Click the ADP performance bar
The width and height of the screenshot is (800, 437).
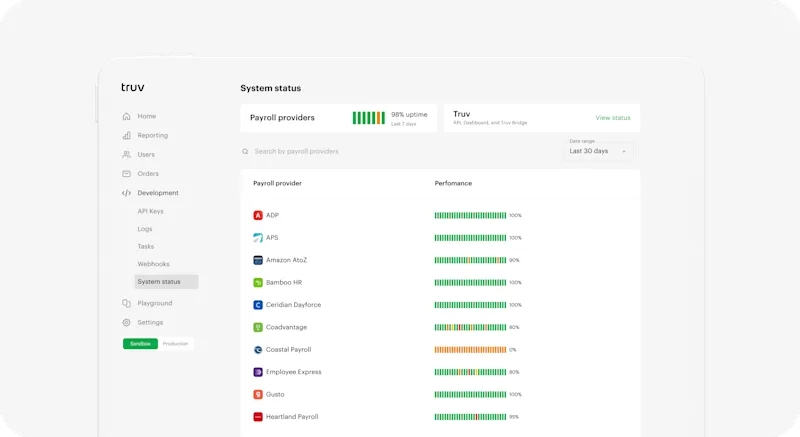470,215
